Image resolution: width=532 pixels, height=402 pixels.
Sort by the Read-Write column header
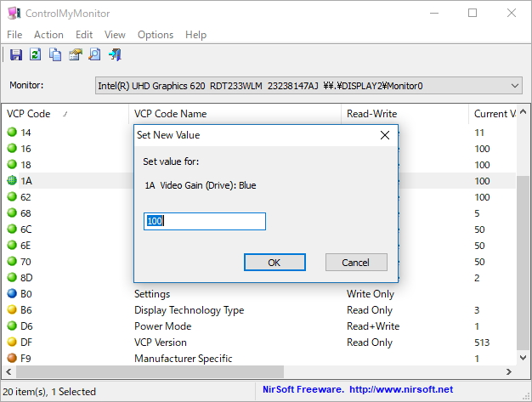click(405, 114)
